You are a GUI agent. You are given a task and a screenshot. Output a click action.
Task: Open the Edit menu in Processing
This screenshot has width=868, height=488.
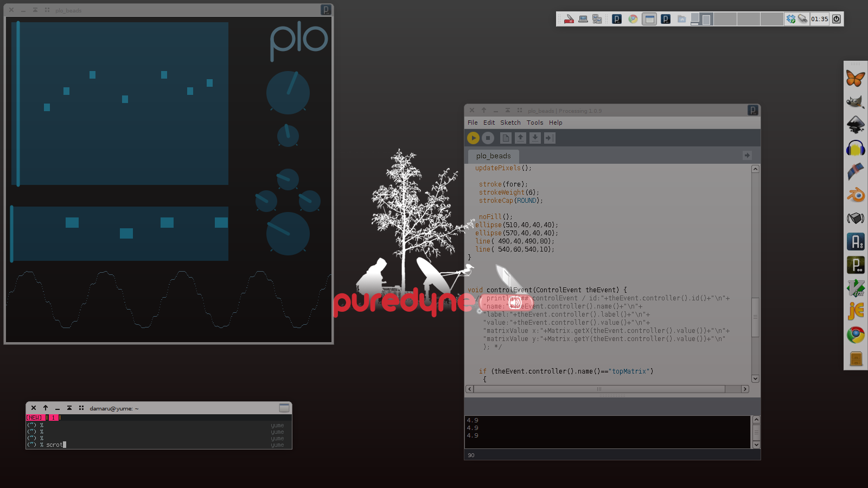tap(489, 123)
